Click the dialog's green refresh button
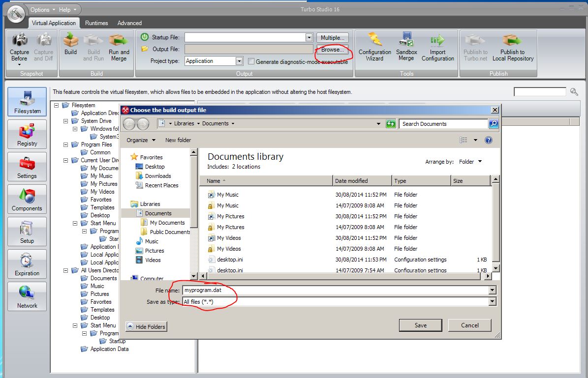The image size is (588, 378). coord(391,124)
